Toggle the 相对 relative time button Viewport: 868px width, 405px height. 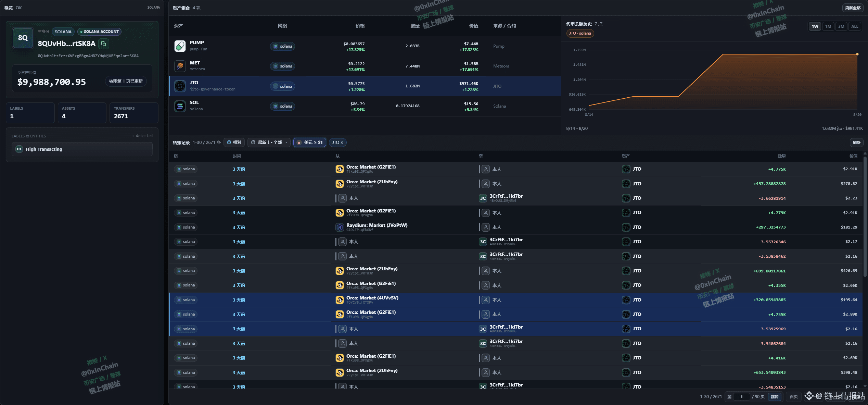point(234,143)
